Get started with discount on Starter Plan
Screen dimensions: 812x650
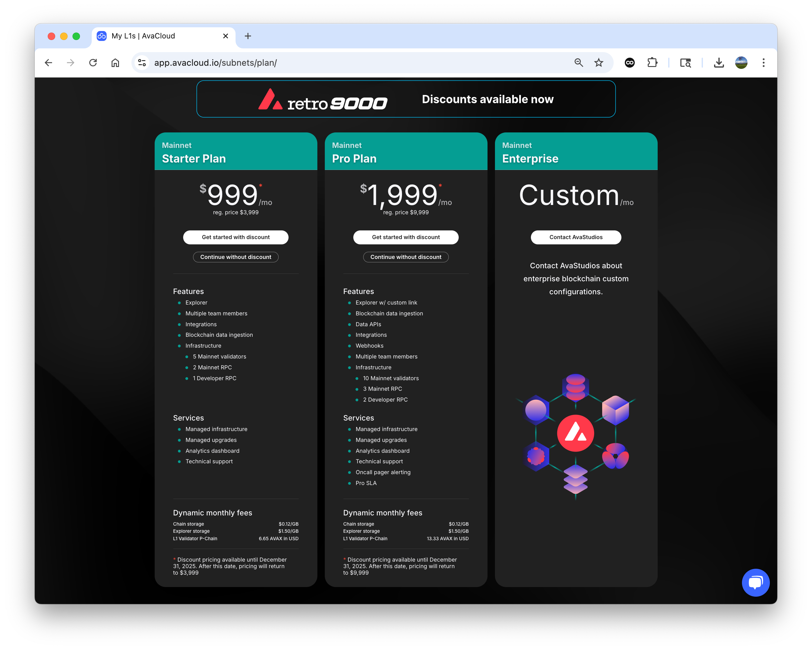pyautogui.click(x=236, y=237)
